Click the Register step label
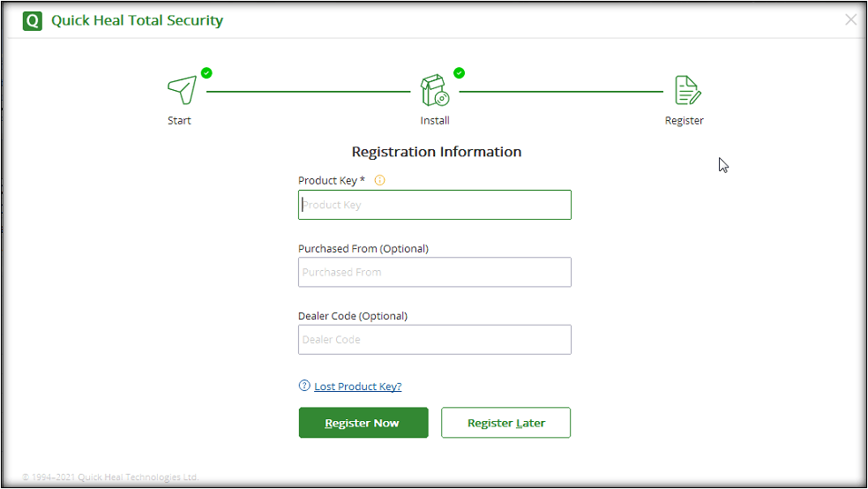 (685, 121)
